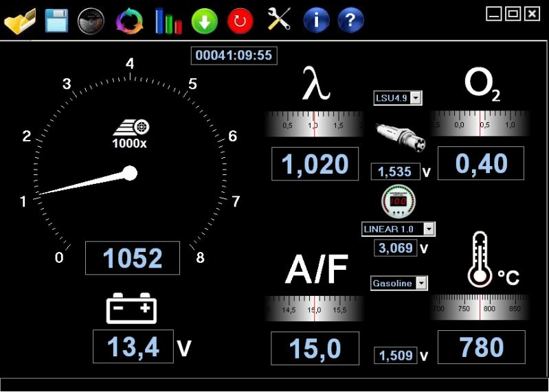
Task: Click the temperature value 780
Action: (482, 347)
